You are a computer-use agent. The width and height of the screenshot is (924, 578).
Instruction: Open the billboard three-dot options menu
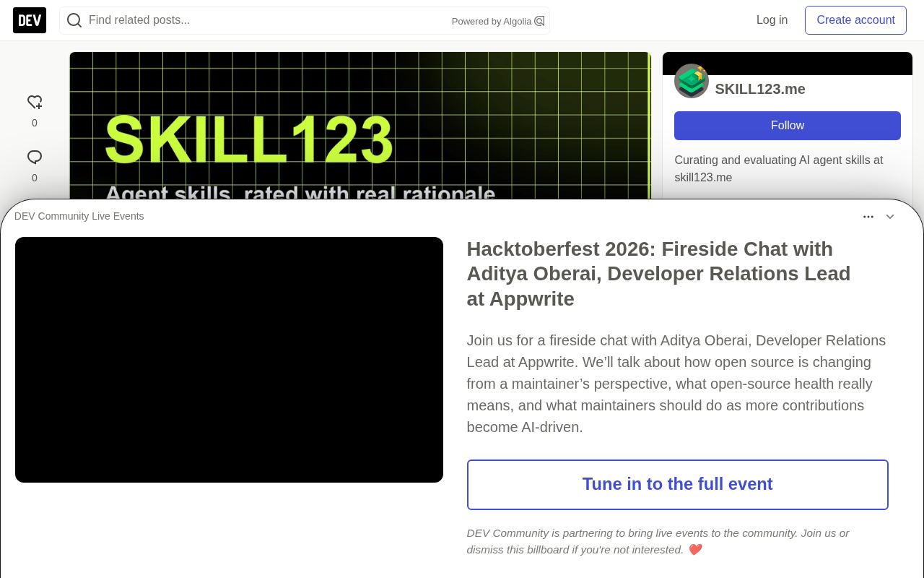[x=868, y=217]
